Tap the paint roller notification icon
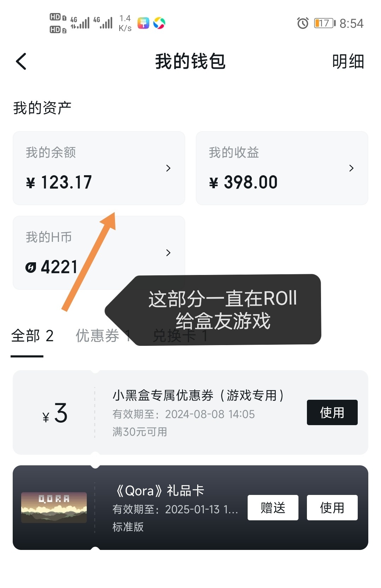The image size is (381, 588). coord(143,23)
